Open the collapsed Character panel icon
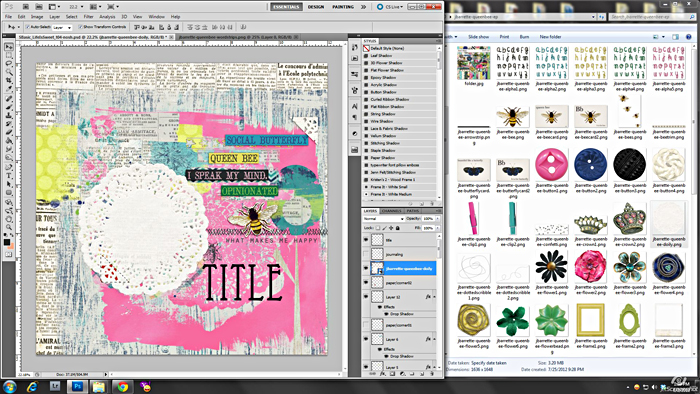Screen dimensions: 700x394 click(355, 106)
